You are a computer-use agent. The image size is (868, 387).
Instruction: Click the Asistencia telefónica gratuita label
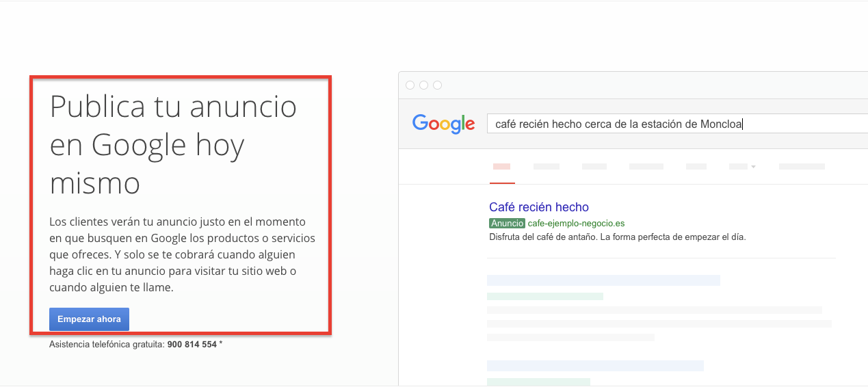pos(107,344)
